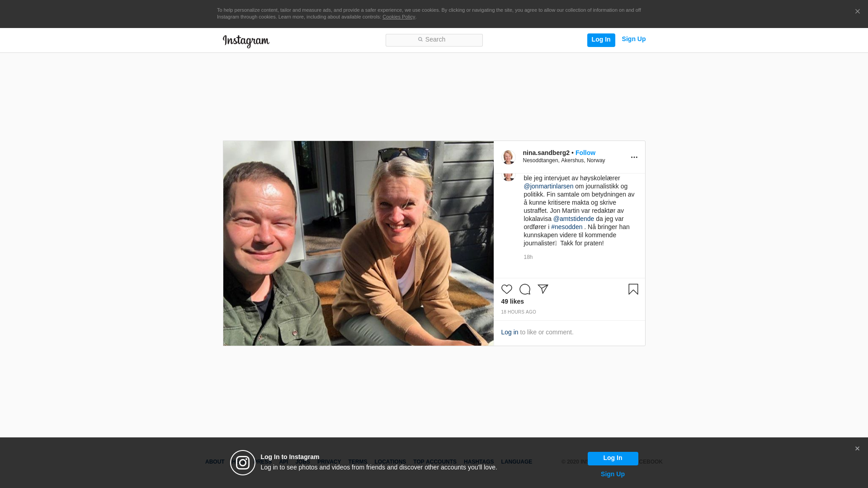The image size is (868, 488).
Task: Click the blue Log In header button
Action: pos(601,40)
